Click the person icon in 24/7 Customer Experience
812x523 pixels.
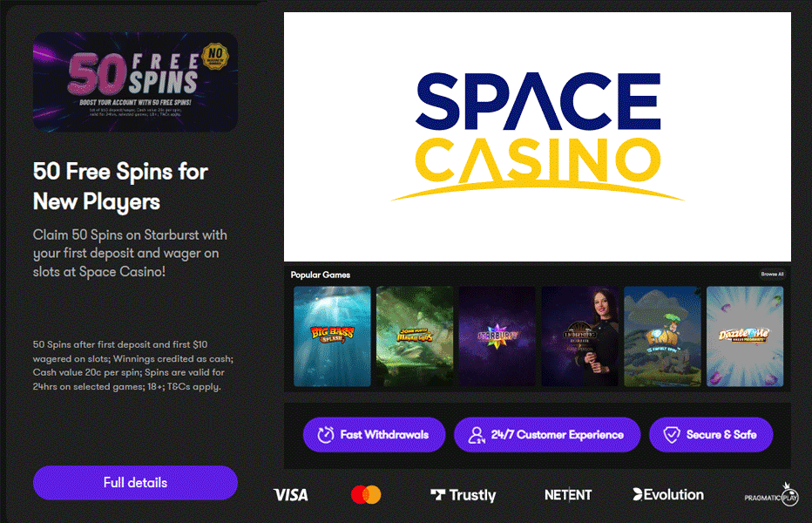point(477,434)
